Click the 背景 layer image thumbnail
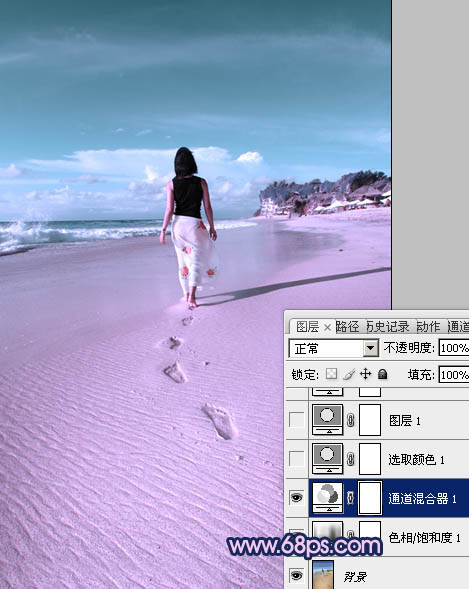The width and height of the screenshot is (469, 589). pyautogui.click(x=323, y=575)
